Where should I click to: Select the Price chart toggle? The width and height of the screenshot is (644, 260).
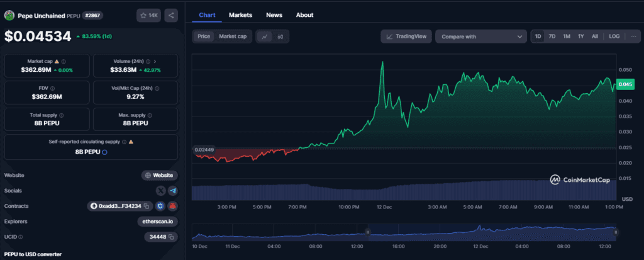204,37
